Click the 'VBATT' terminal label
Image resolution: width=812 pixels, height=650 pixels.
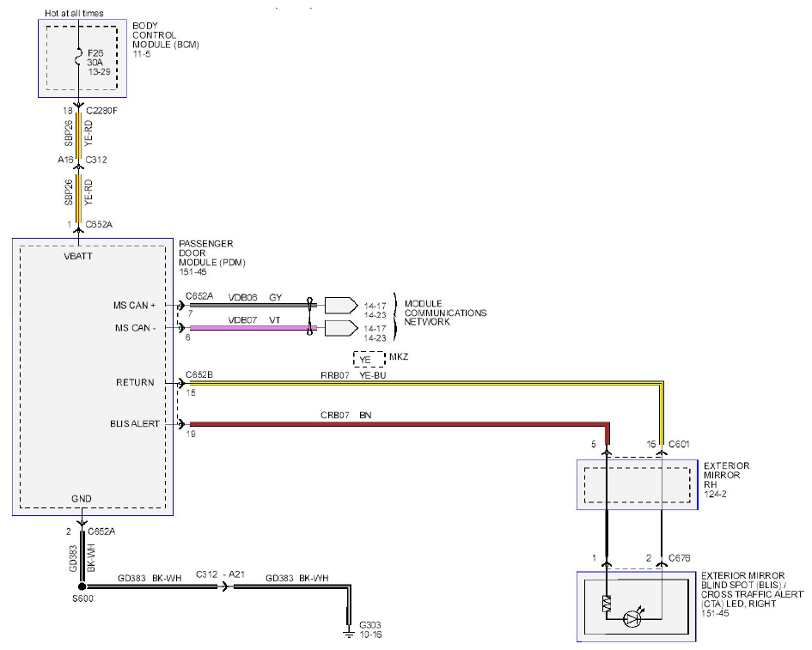point(78,256)
